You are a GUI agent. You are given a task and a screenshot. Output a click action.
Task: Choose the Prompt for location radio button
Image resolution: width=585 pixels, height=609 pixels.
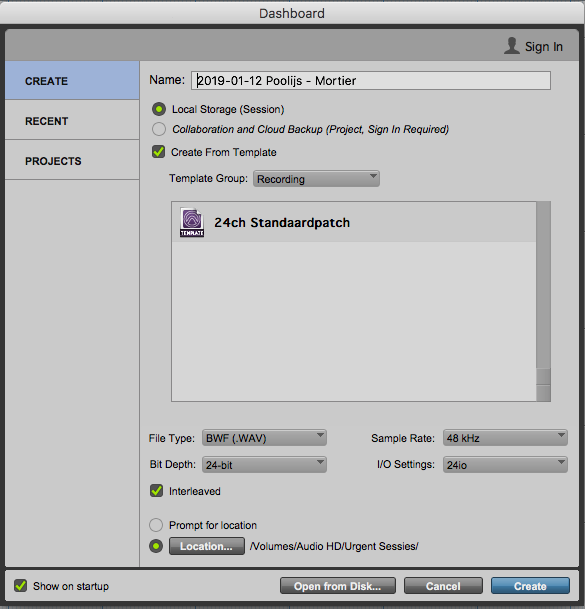coord(156,525)
